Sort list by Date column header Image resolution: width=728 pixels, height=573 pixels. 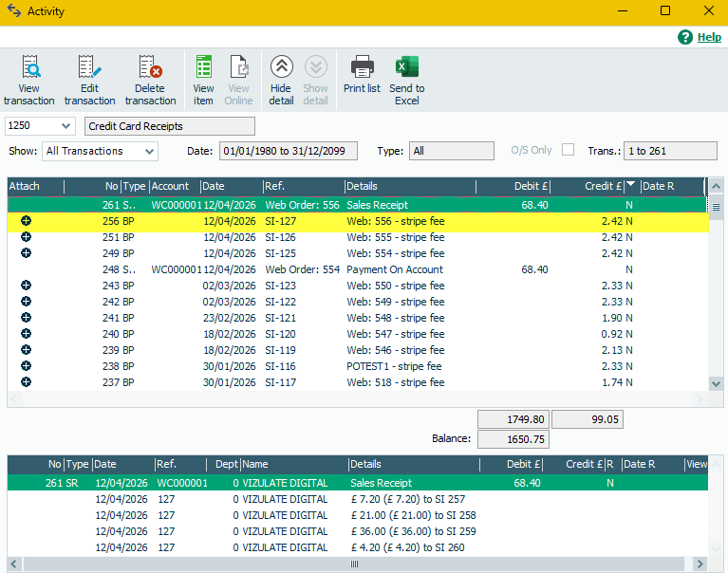pos(230,186)
